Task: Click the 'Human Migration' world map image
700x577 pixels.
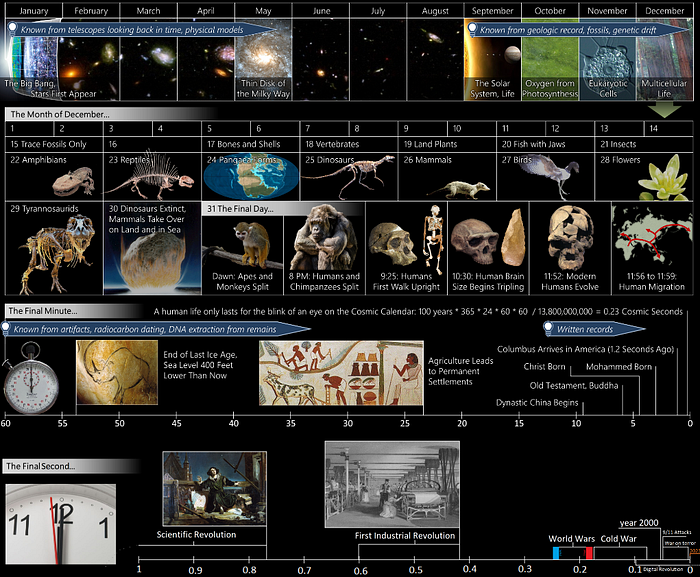Action: click(652, 237)
